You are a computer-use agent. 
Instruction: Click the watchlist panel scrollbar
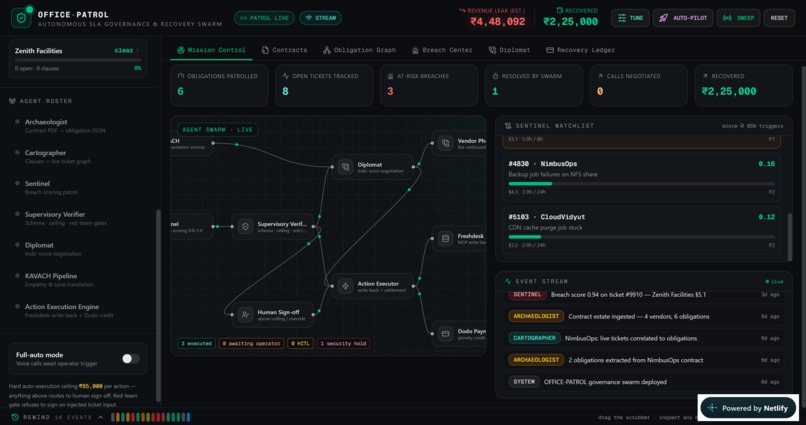point(790,236)
